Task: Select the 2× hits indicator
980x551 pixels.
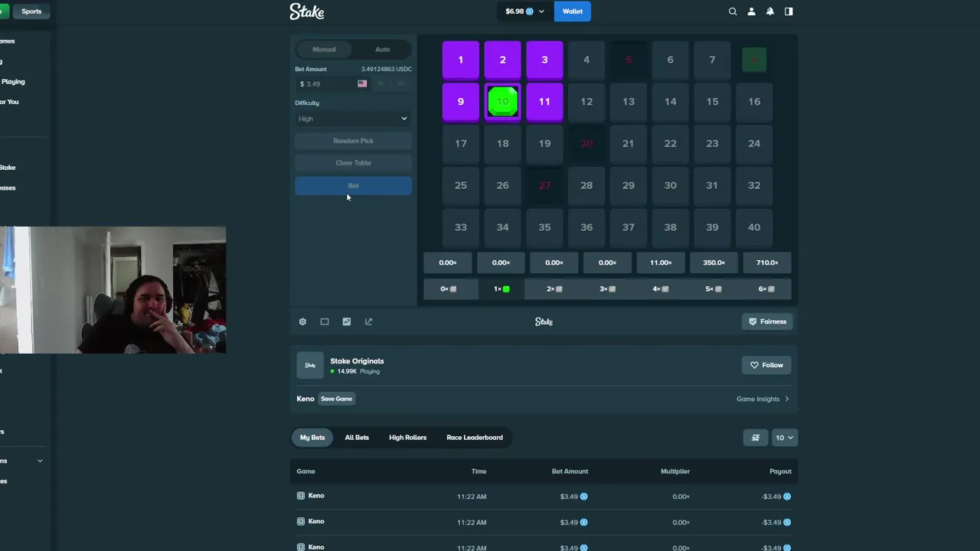Action: [554, 289]
